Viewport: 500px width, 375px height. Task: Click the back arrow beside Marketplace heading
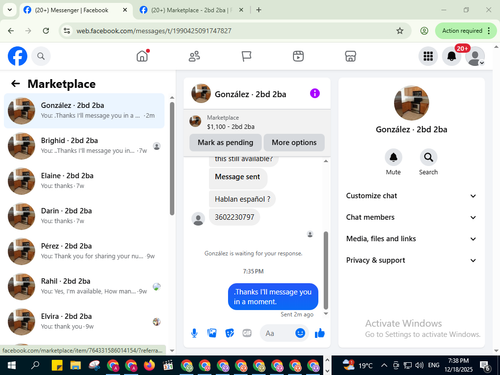[16, 83]
